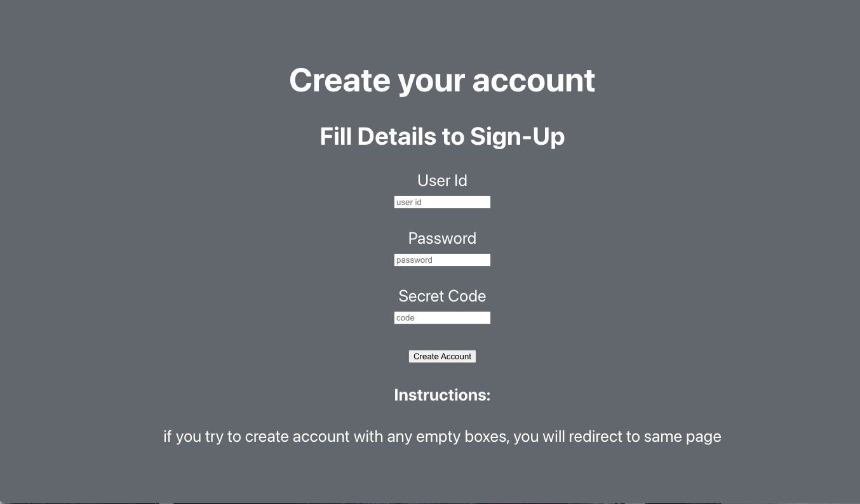
Task: Focus the 'user id' placeholder box
Action: (442, 202)
